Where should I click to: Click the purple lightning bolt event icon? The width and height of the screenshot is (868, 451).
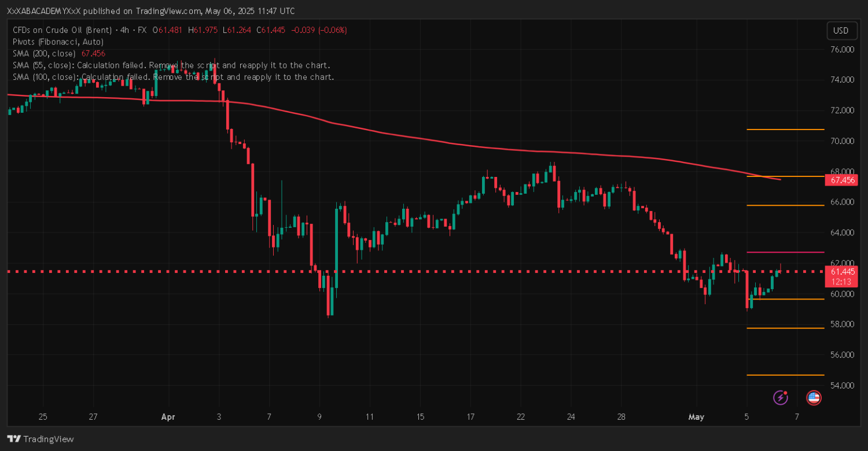pos(781,397)
